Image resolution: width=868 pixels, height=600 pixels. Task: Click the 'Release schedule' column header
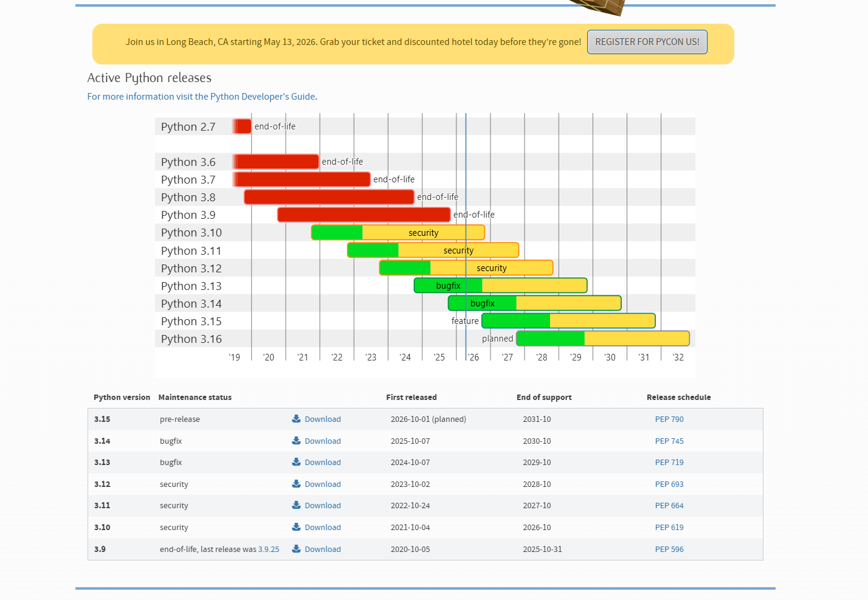(x=679, y=398)
